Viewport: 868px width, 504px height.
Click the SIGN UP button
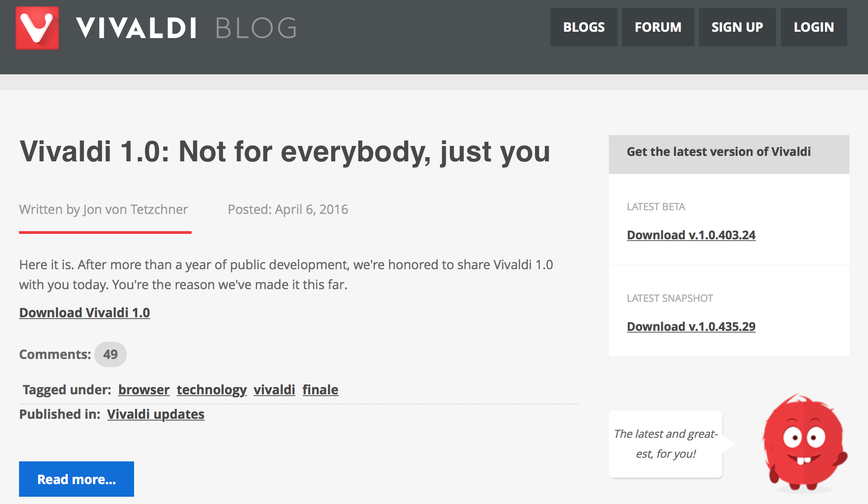click(737, 27)
